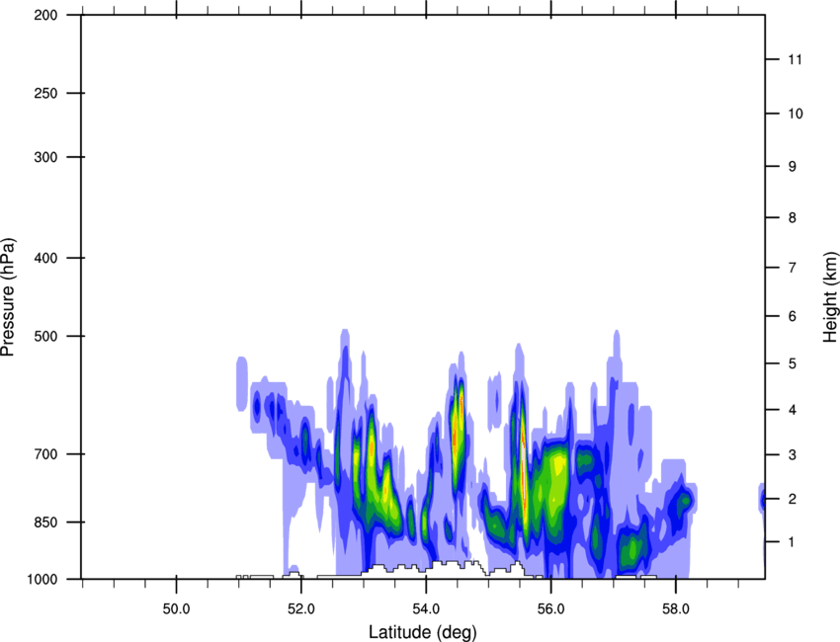Select the 6 km height tick label
The height and width of the screenshot is (642, 840).
792,316
